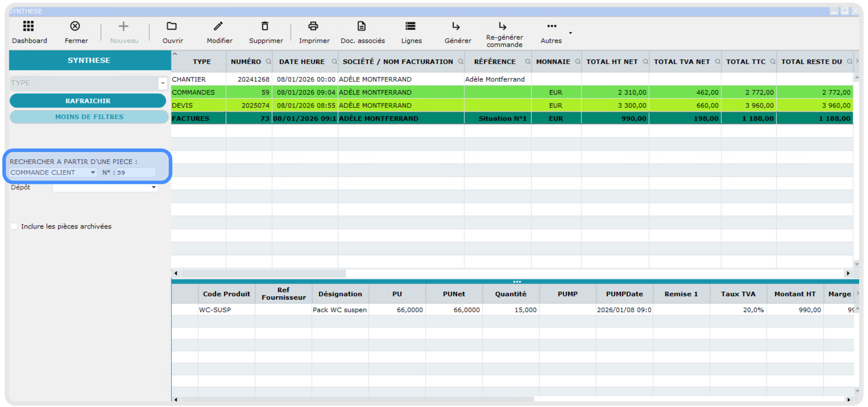Expand the Dépôt dropdown
Viewport: 868px width, 407px height.
pyautogui.click(x=154, y=187)
